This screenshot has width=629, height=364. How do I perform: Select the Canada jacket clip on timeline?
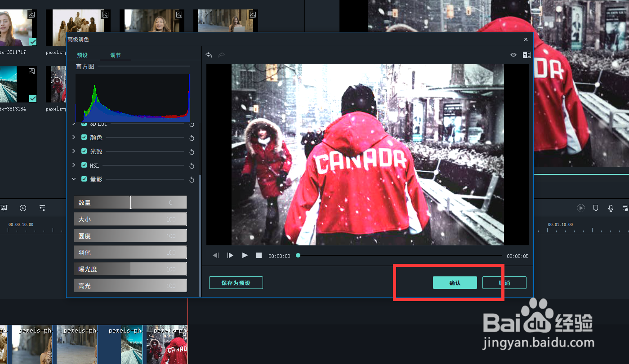pos(165,345)
